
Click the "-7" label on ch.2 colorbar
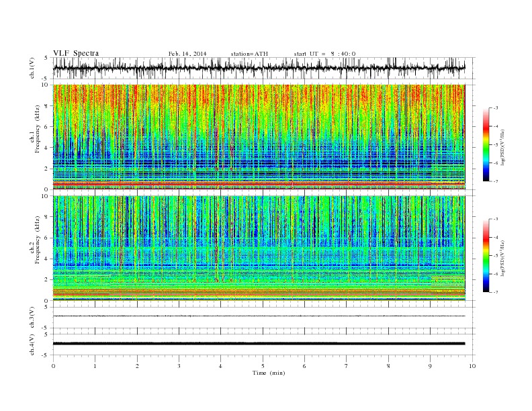tap(495, 292)
